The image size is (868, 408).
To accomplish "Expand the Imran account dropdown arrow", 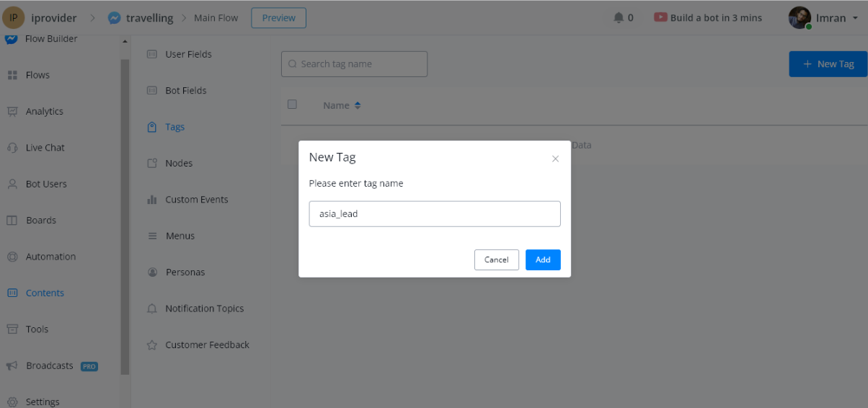I will (856, 18).
